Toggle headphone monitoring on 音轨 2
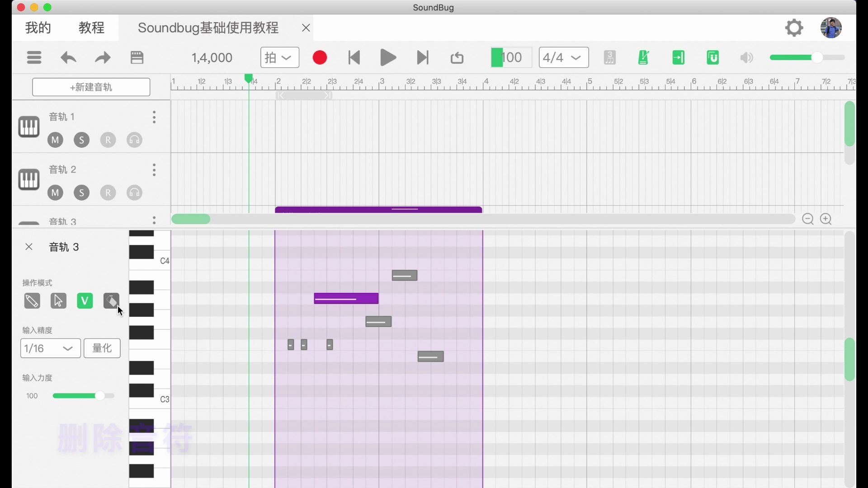The image size is (868, 488). point(134,193)
